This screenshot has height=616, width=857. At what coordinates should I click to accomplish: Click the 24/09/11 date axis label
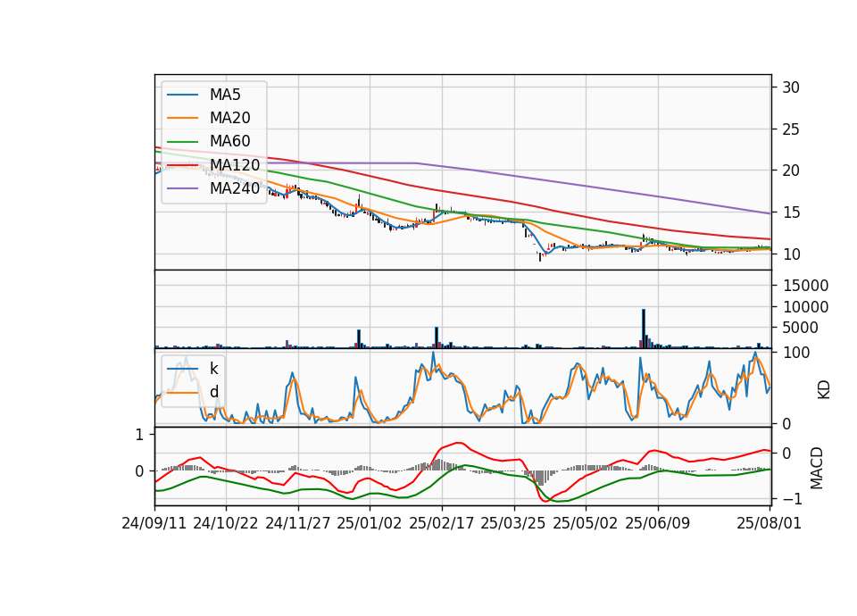pyautogui.click(x=154, y=523)
